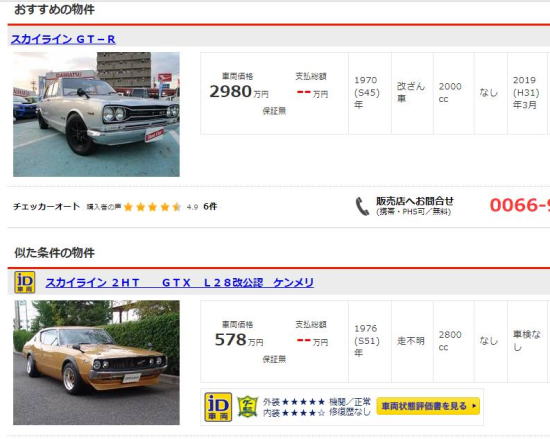The image size is (550, 439).
Task: Open 車両状態評価書を見る button
Action: click(x=428, y=406)
